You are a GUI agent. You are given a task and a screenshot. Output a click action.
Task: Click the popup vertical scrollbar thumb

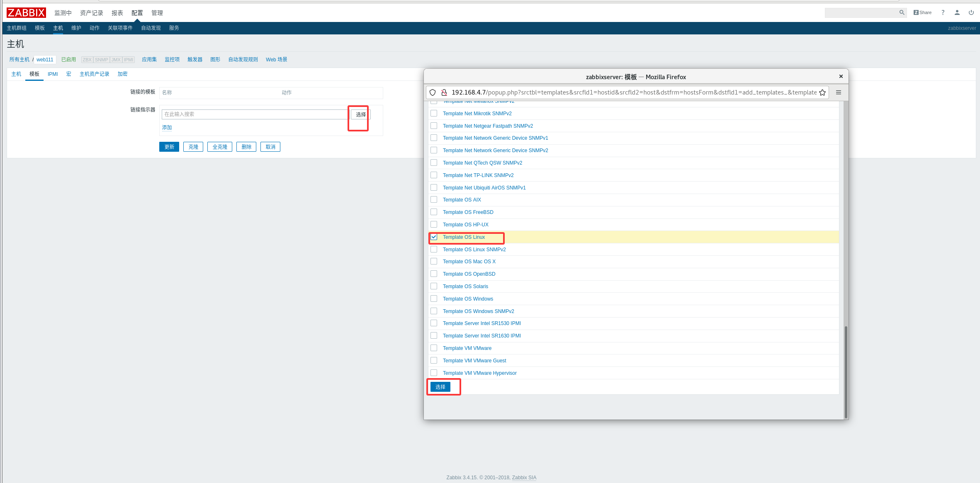coord(846,371)
